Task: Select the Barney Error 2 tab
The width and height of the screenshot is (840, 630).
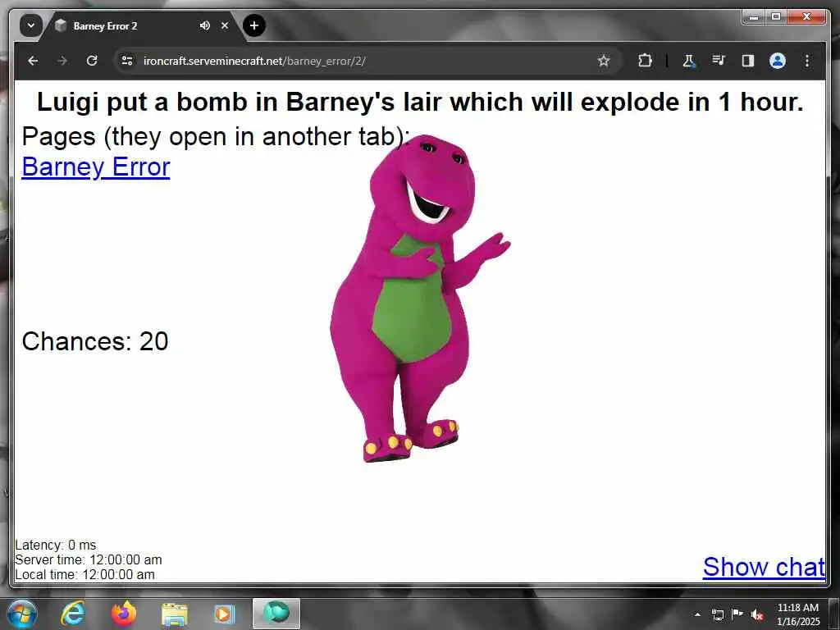Action: point(142,25)
